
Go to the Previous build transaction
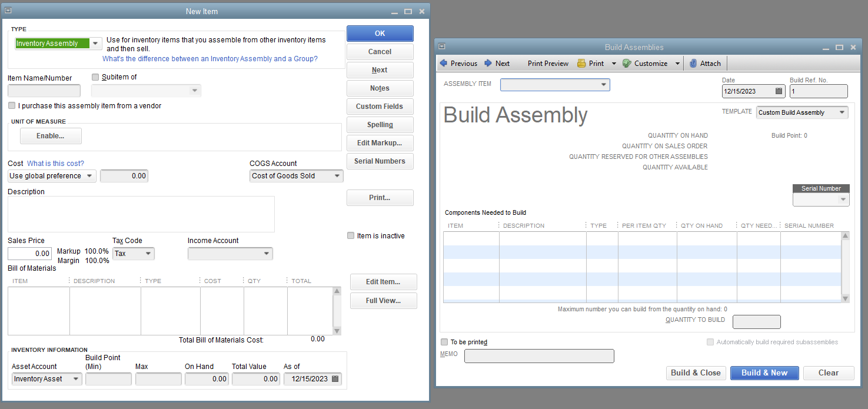(458, 63)
